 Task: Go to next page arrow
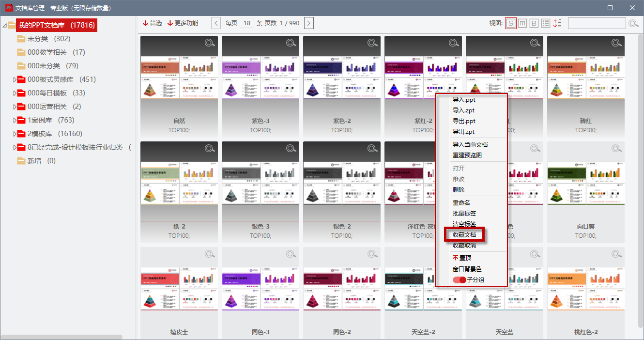(309, 23)
